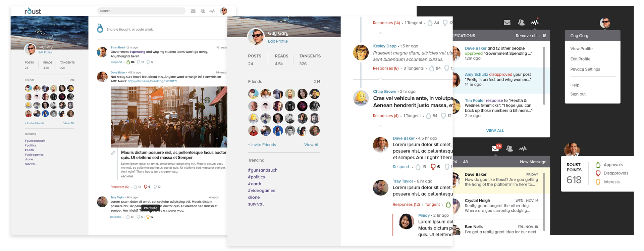The height and width of the screenshot is (251, 644).
Task: Click VIEW ALL at the bottom of notifications
Action: tap(495, 130)
